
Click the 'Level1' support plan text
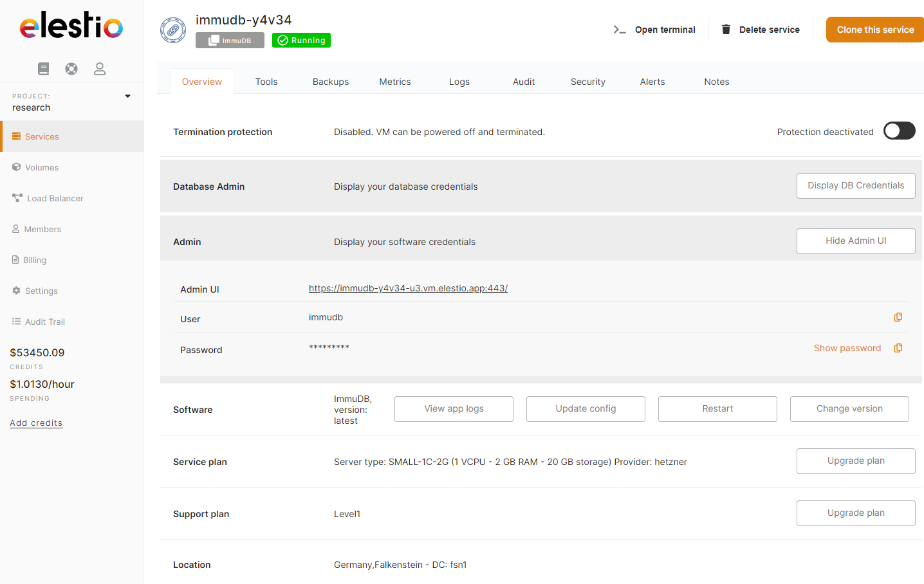(x=347, y=514)
